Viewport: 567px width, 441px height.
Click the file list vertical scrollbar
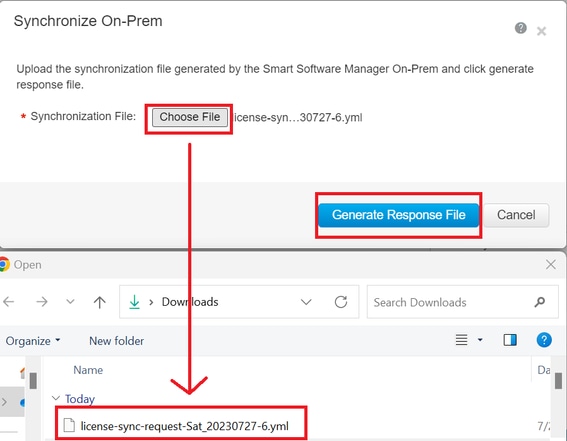[558, 381]
